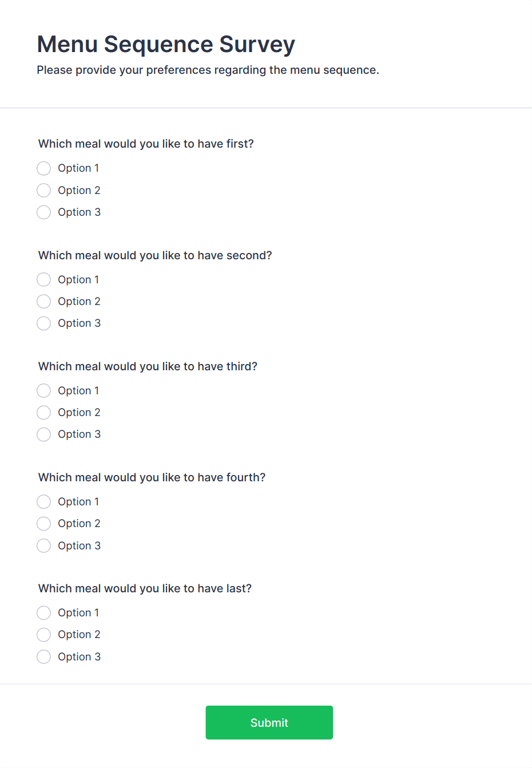
Task: Select Option 1 for last meal
Action: point(44,613)
